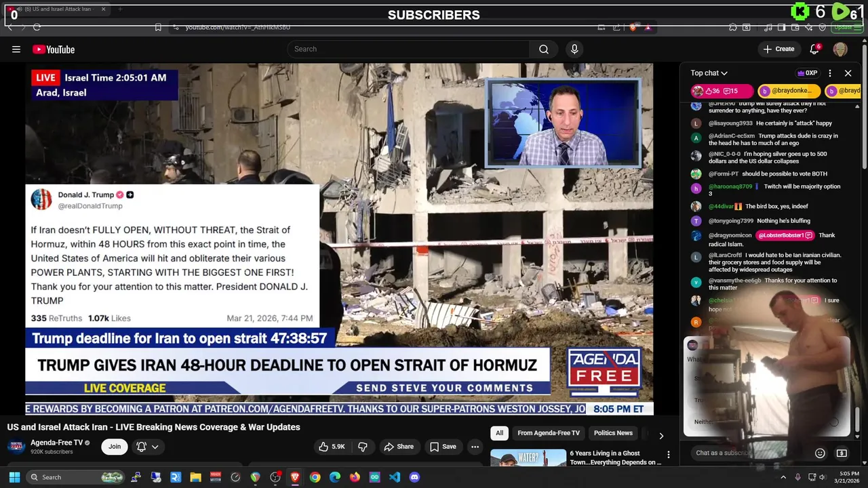Open subscription notification bell dropdown
The image size is (868, 488).
coord(147,447)
